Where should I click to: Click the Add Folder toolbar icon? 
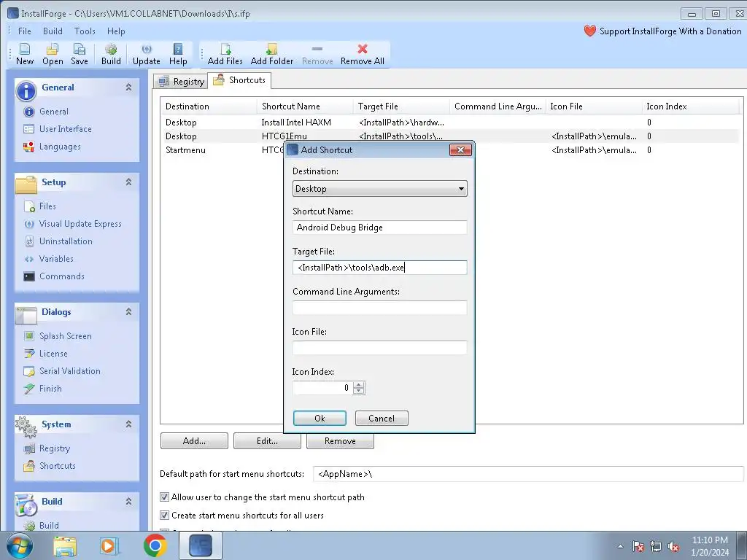(x=272, y=54)
